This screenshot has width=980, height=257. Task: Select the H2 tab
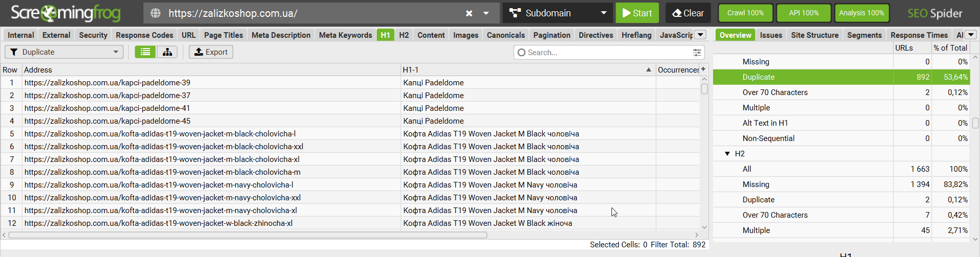404,35
